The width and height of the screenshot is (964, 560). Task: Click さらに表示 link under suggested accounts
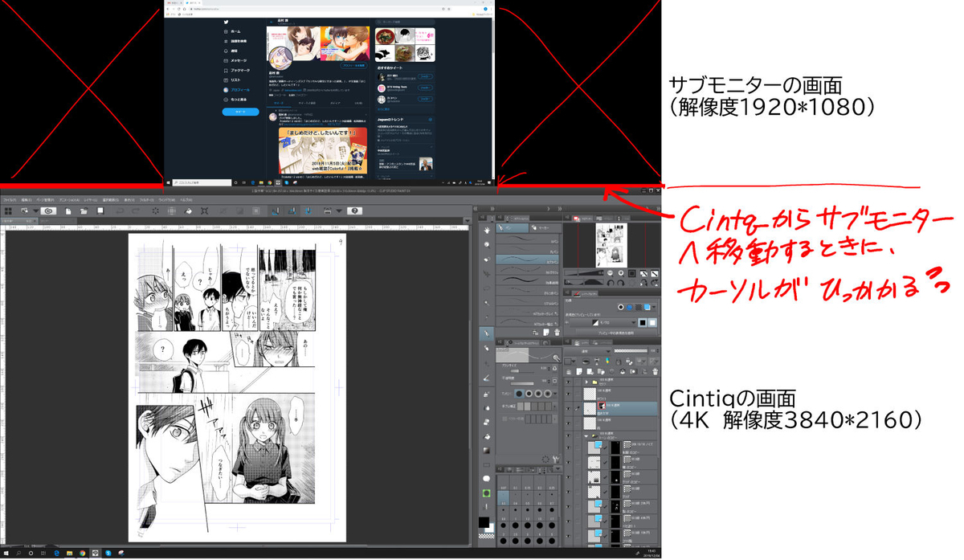point(383,108)
